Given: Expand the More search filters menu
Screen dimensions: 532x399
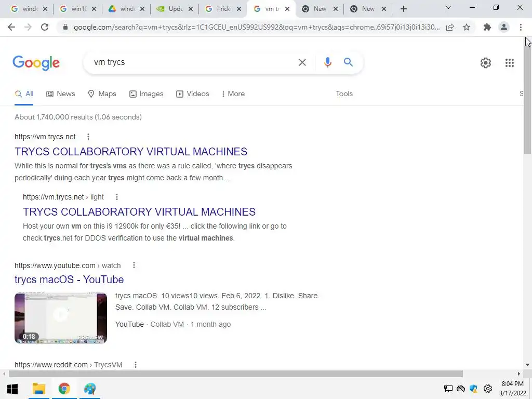Looking at the screenshot, I should tap(233, 94).
